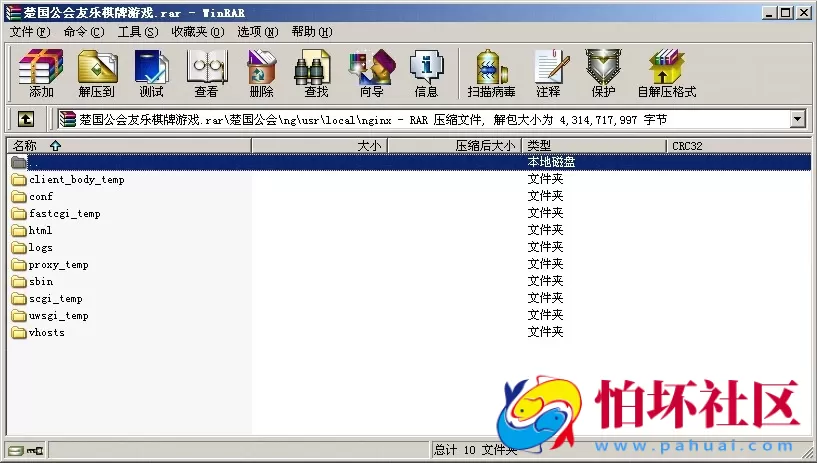
Task: Select the logs folder icon
Action: [19, 247]
